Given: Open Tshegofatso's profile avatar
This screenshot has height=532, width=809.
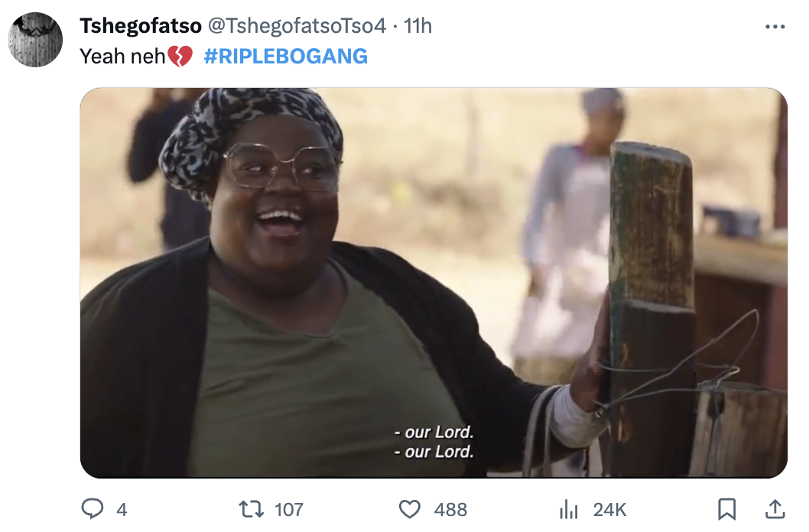Looking at the screenshot, I should click(35, 40).
